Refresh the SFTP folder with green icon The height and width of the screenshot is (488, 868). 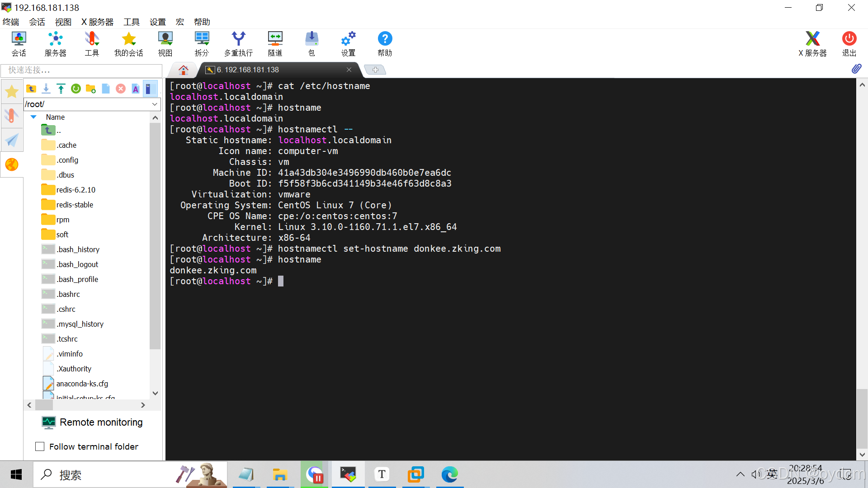(x=76, y=89)
